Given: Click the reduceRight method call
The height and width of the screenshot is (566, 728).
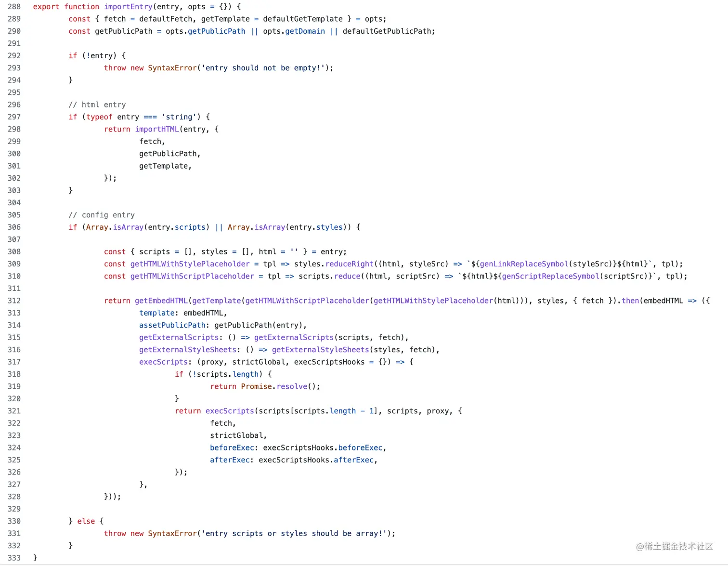Looking at the screenshot, I should pos(350,264).
